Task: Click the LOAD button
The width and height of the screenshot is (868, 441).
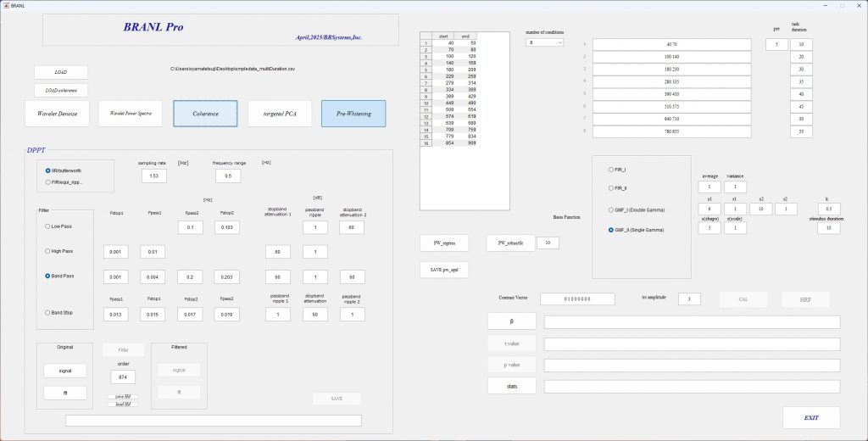Action: click(61, 73)
